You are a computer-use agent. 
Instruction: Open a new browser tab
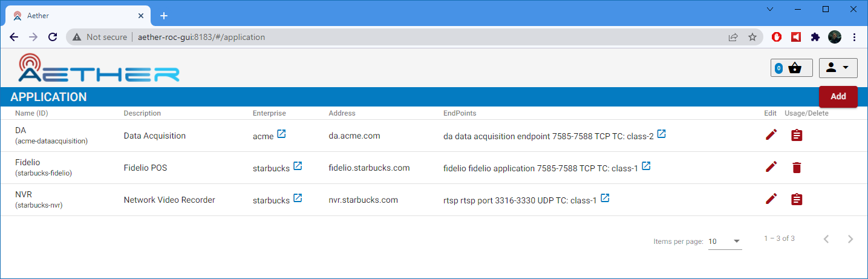[x=163, y=16]
